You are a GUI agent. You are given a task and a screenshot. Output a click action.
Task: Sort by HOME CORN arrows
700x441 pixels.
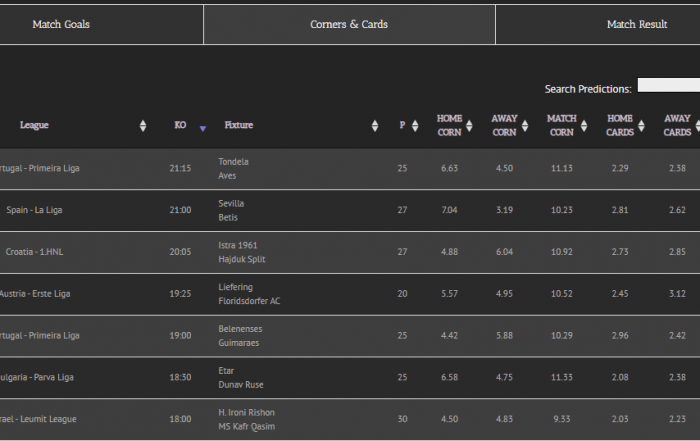click(469, 126)
